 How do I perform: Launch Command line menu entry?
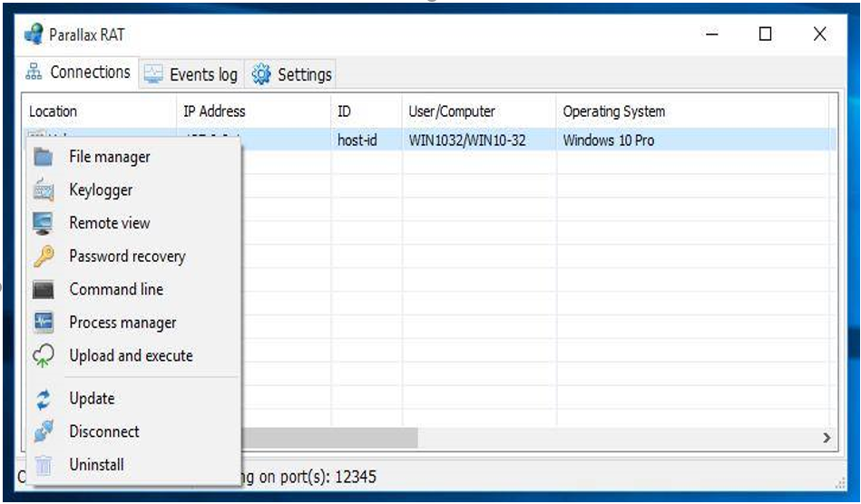(134, 289)
